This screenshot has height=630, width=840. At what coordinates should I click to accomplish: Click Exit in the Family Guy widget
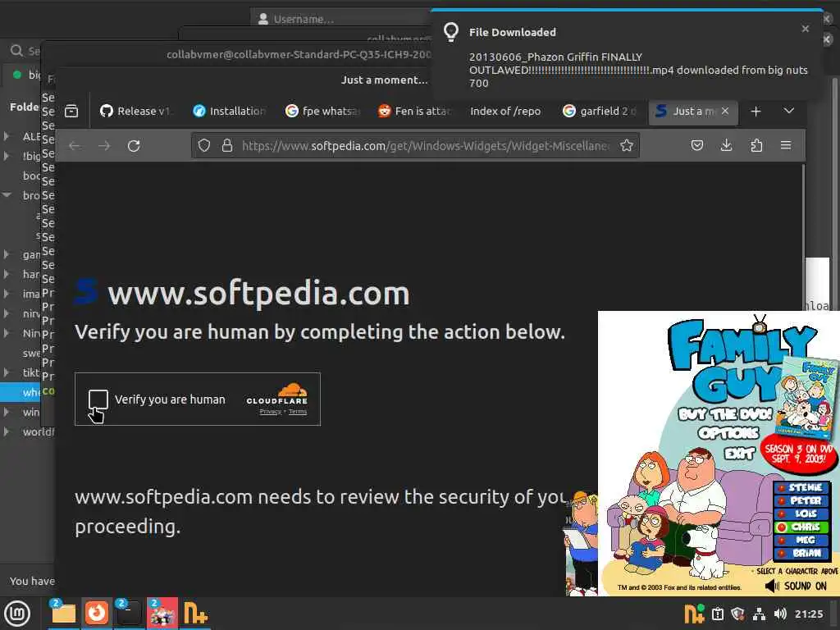pyautogui.click(x=739, y=454)
